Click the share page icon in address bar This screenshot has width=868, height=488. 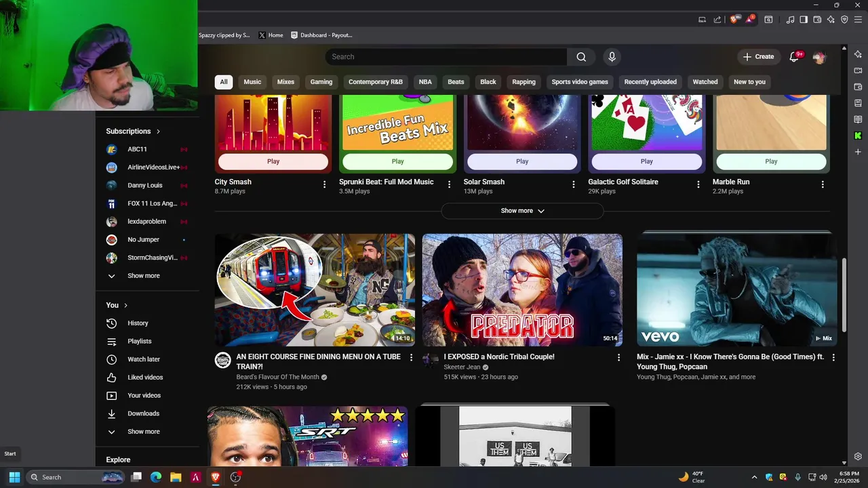coord(717,20)
